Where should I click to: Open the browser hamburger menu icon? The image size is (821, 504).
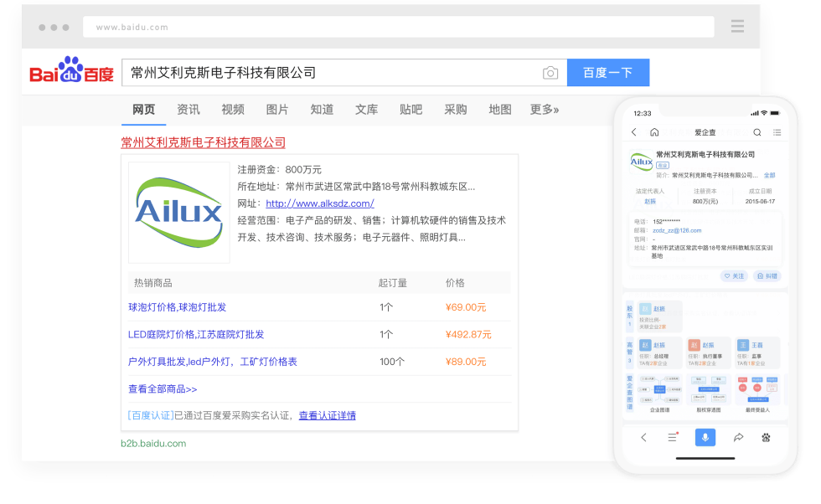(x=737, y=26)
